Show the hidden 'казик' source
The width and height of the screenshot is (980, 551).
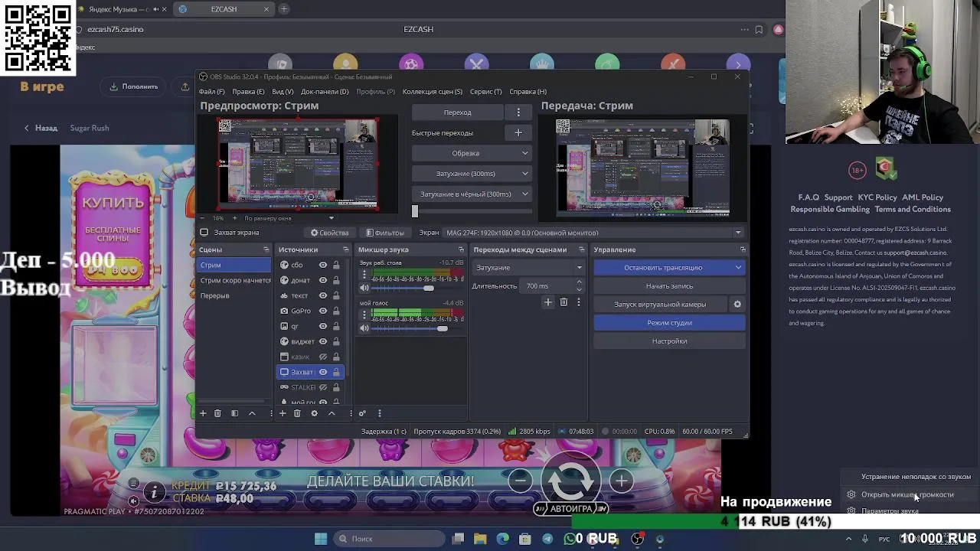point(323,357)
